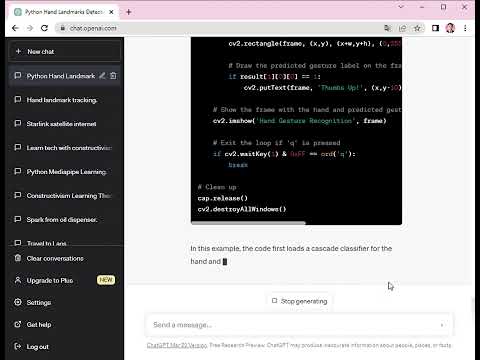Viewport: 480px width, 360px height.
Task: Click the share page icon in address bar
Action: click(402, 28)
